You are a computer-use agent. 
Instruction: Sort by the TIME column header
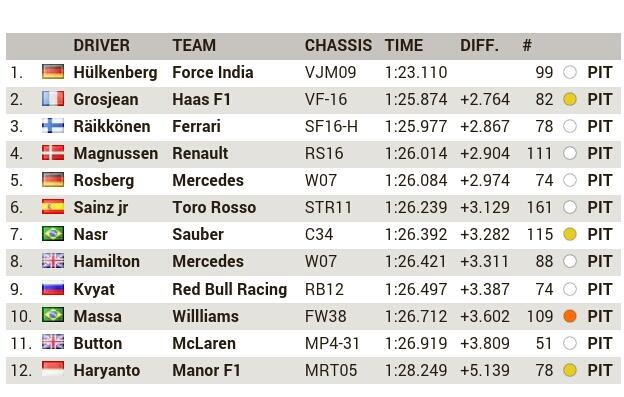pyautogui.click(x=404, y=45)
